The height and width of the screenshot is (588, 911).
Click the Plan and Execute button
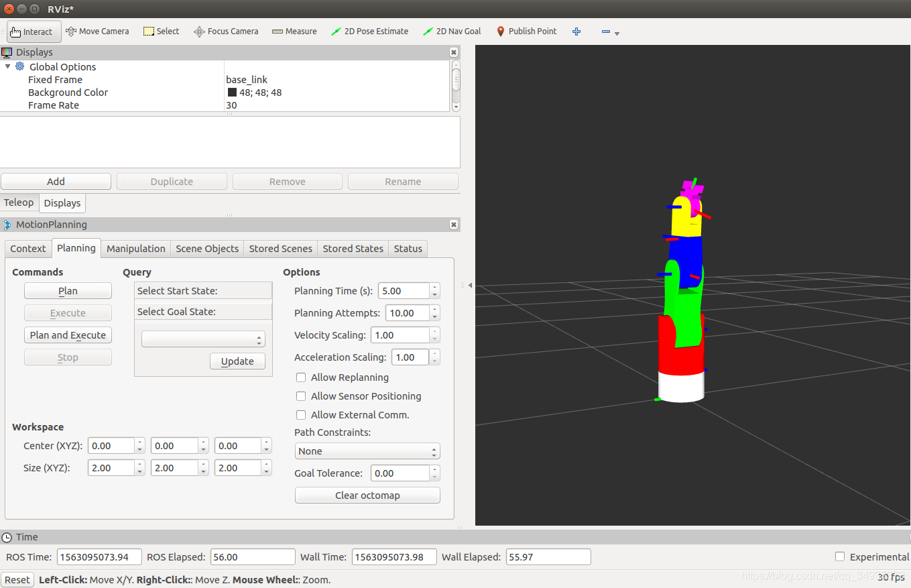click(x=68, y=335)
